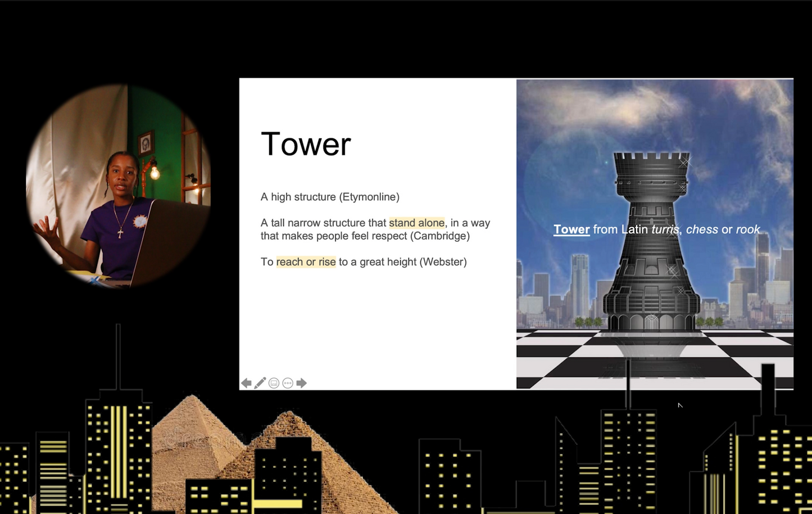812x514 pixels.
Task: Go to the previous slide arrow
Action: click(246, 383)
